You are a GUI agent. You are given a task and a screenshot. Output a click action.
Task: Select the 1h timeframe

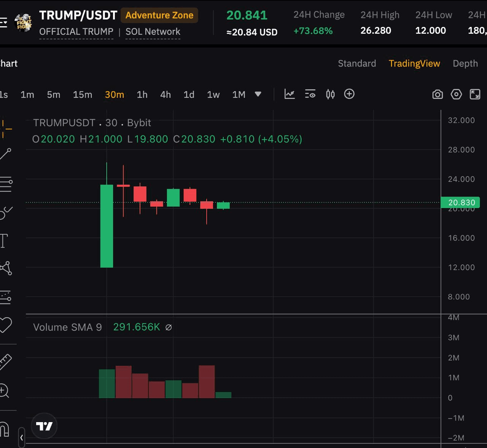tap(142, 95)
